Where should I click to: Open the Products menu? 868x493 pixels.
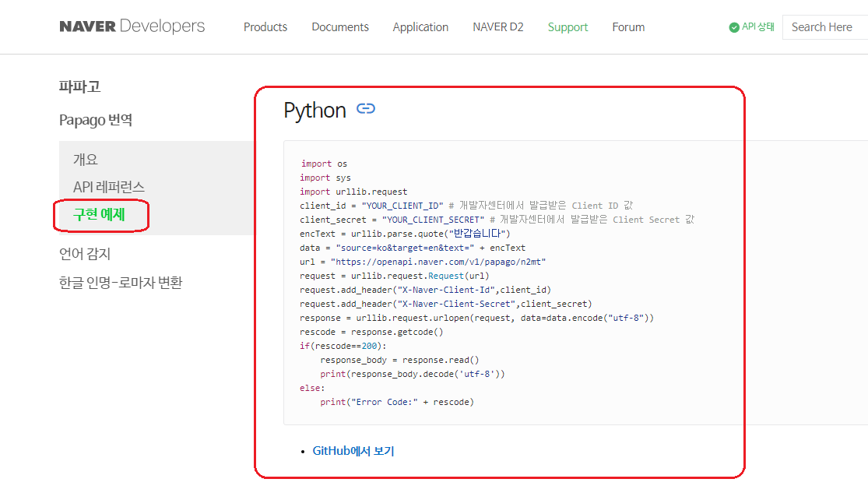coord(265,27)
